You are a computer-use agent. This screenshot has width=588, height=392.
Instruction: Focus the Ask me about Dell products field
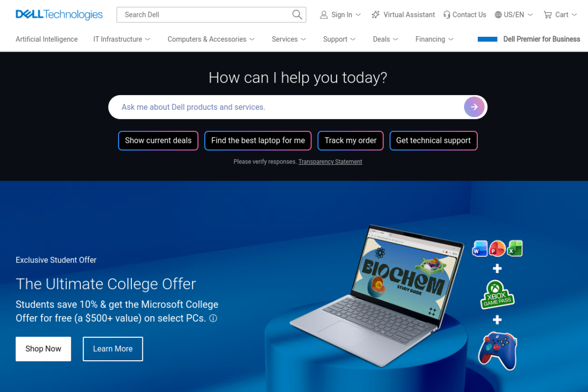[x=286, y=107]
